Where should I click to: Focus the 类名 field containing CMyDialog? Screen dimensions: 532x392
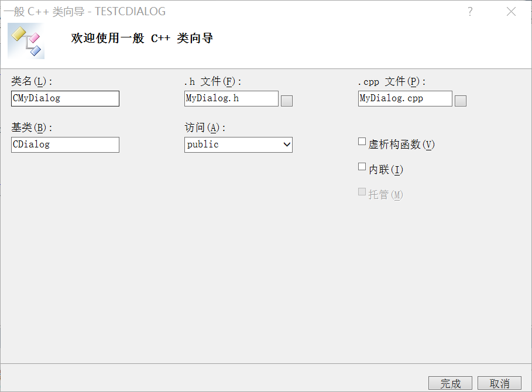point(65,98)
